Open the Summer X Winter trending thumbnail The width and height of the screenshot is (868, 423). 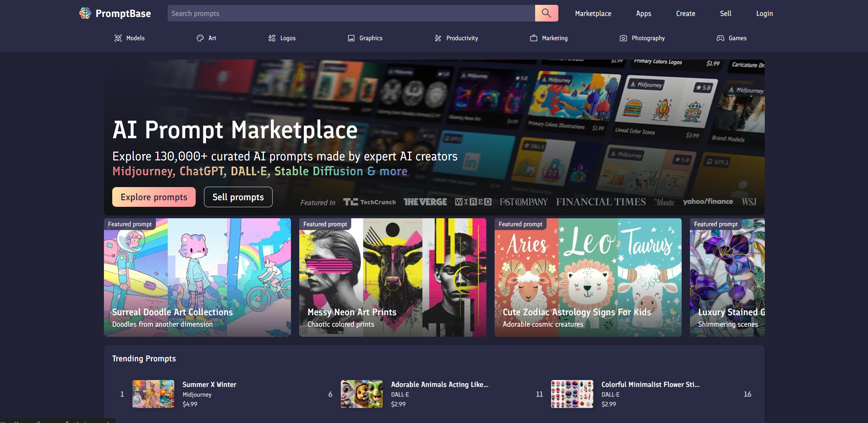[x=153, y=394]
